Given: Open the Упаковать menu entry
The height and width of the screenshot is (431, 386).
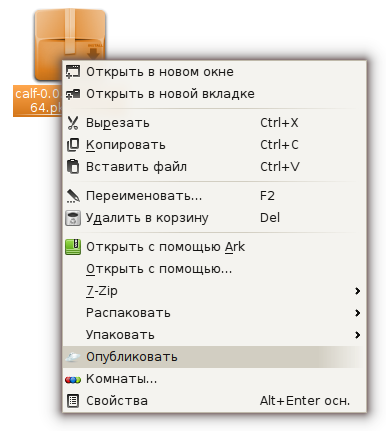Looking at the screenshot, I should point(215,335).
